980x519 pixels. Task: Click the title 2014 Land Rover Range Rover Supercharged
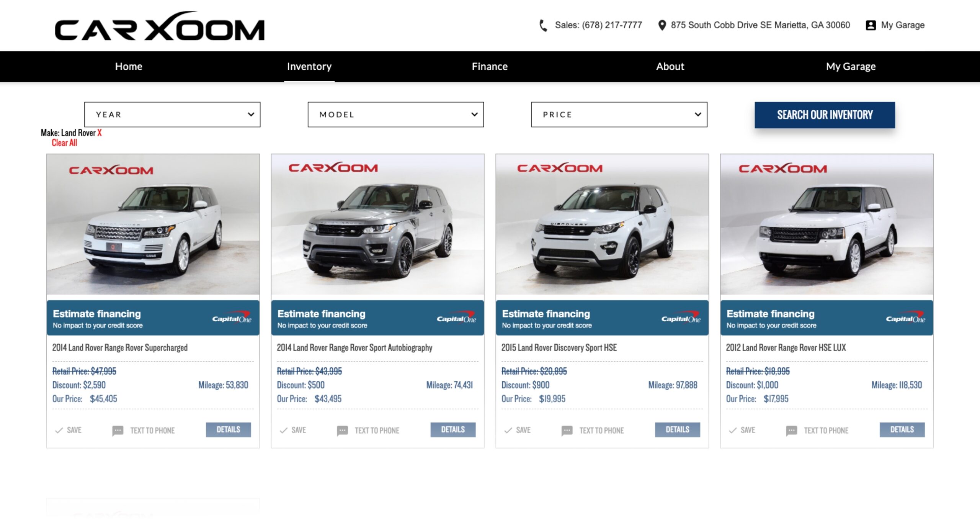120,348
